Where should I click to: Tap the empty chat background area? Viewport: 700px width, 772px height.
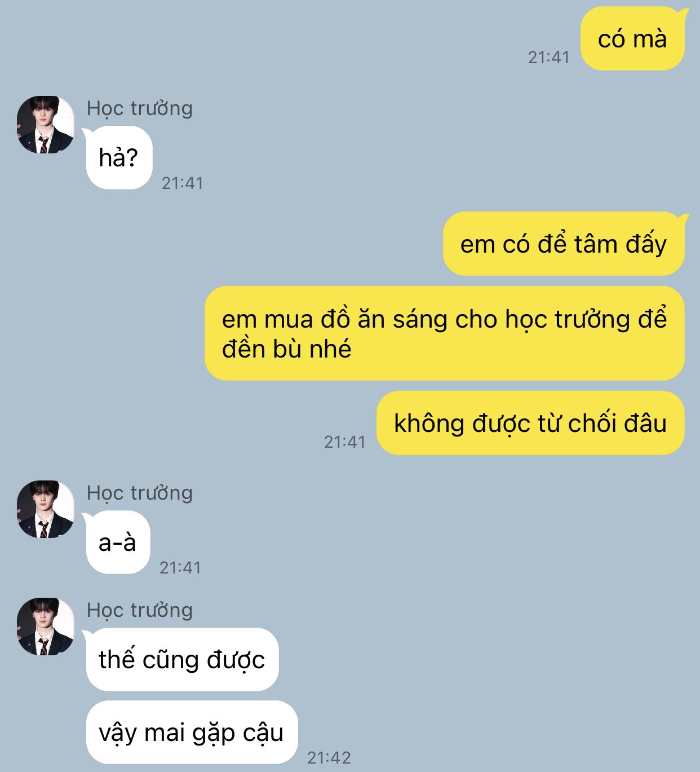tap(451, 564)
